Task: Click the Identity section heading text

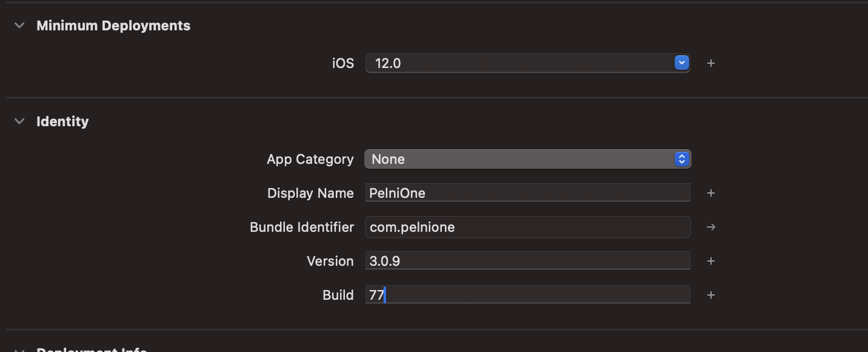Action: pyautogui.click(x=62, y=121)
